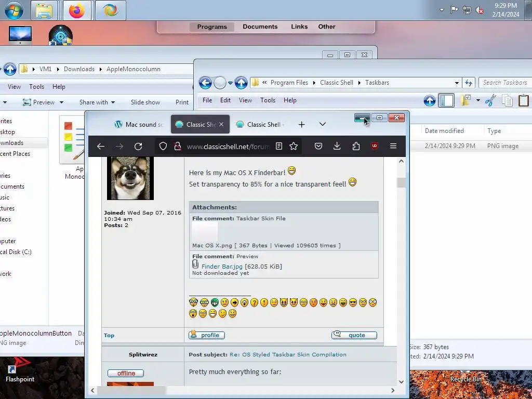Switch to Firefox in taskbar
532x399 pixels.
pyautogui.click(x=77, y=10)
